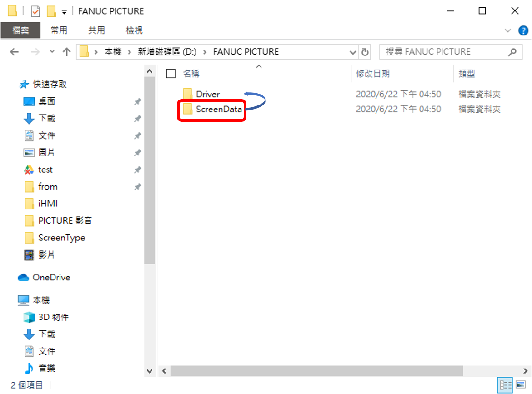Open the address bar history dropdown

click(353, 52)
